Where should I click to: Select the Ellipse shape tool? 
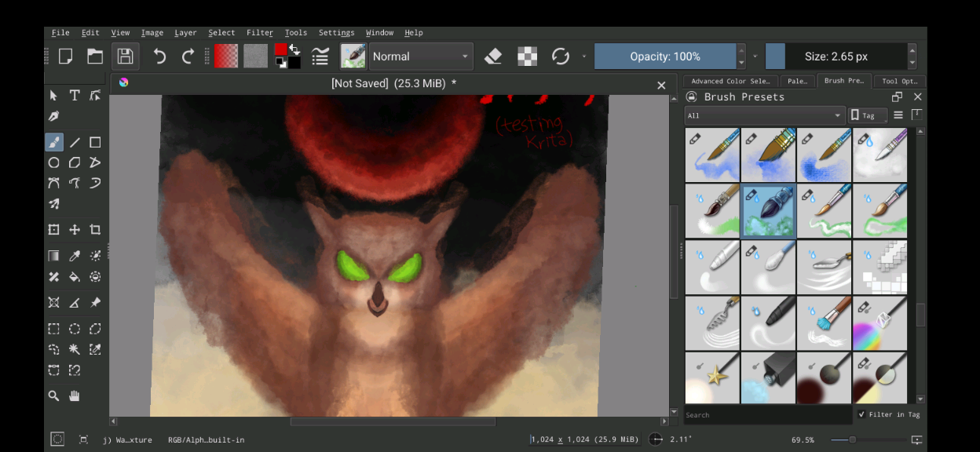pos(54,162)
